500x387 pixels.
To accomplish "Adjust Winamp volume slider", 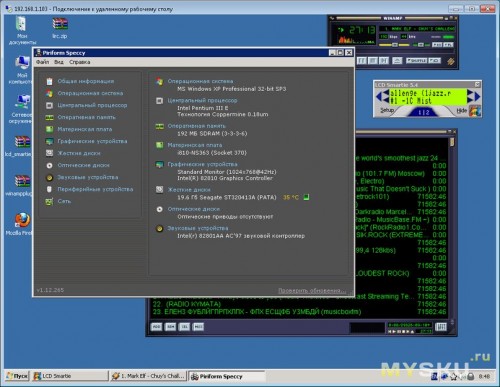I will click(x=394, y=45).
